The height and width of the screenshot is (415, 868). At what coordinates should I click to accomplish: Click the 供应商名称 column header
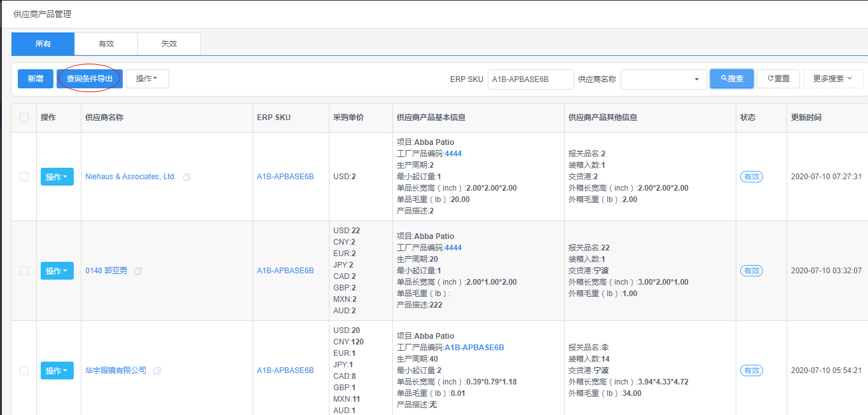point(104,118)
